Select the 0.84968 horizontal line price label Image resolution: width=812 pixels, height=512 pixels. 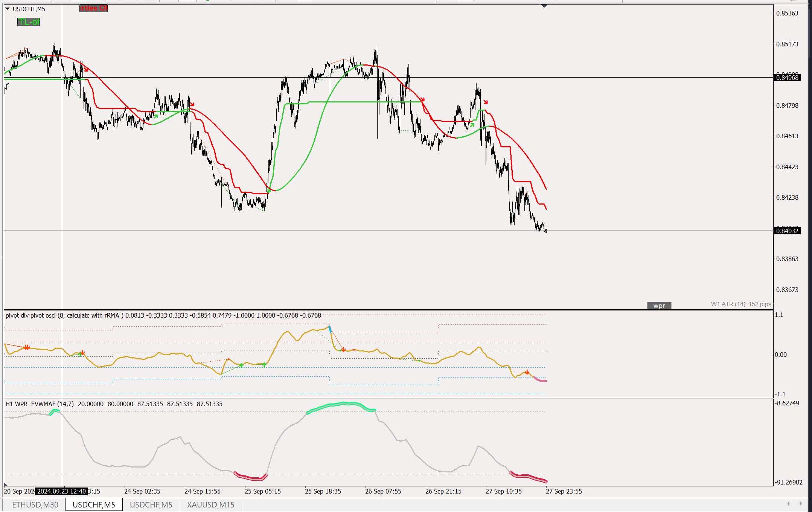787,78
